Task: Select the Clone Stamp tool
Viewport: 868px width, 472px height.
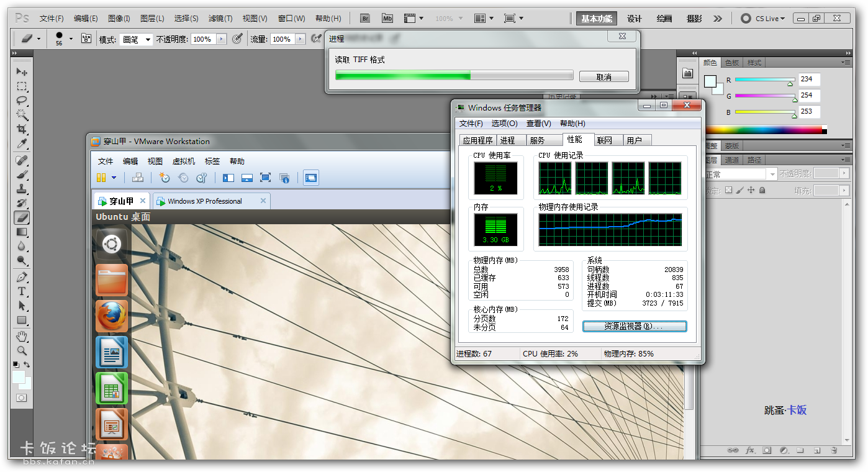Action: coord(22,189)
